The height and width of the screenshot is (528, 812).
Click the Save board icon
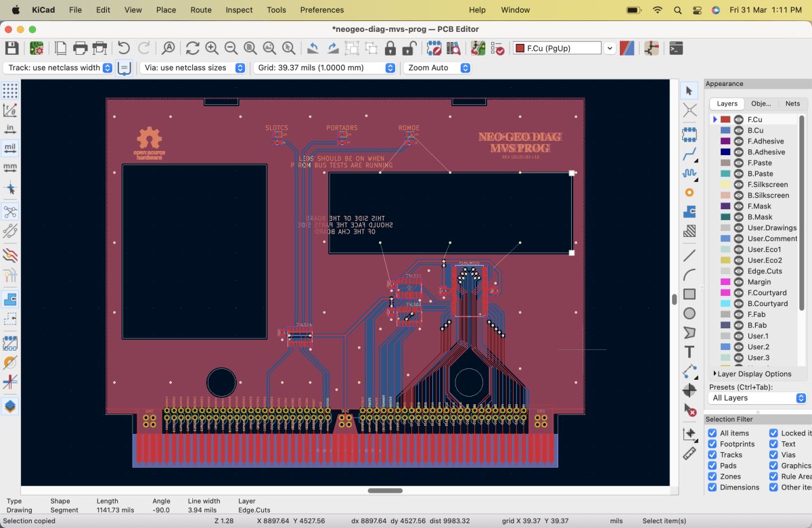12,48
